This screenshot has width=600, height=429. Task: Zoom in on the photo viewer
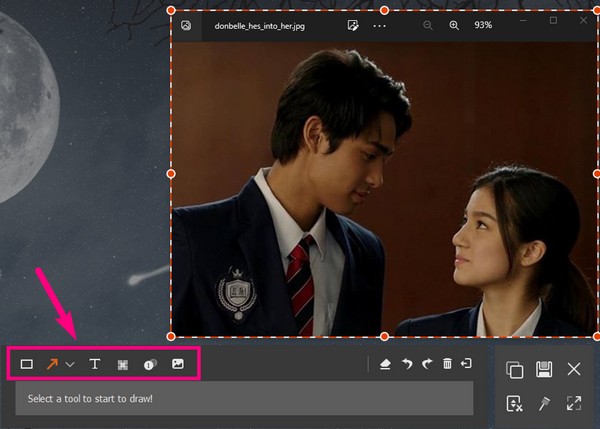point(454,26)
